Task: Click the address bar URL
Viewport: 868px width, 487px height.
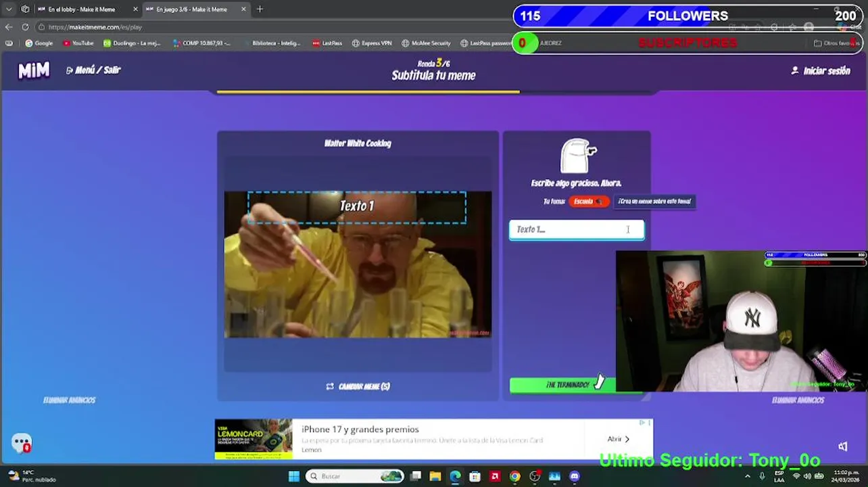Action: pos(95,27)
